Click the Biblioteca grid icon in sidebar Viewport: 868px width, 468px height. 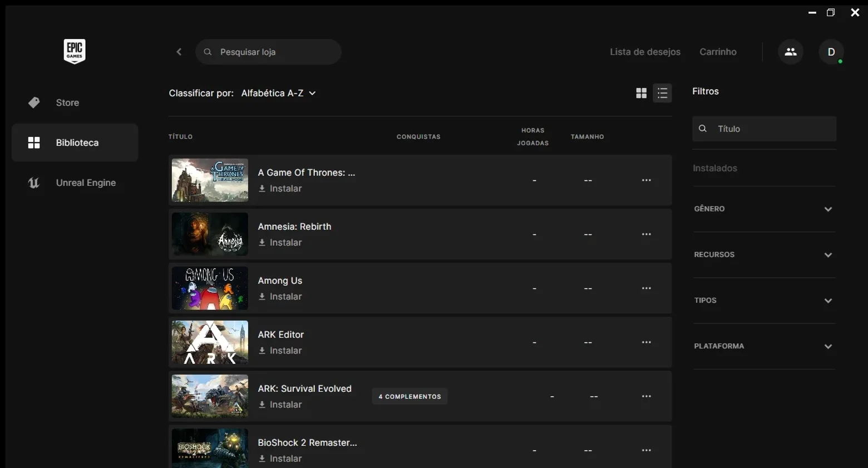34,143
